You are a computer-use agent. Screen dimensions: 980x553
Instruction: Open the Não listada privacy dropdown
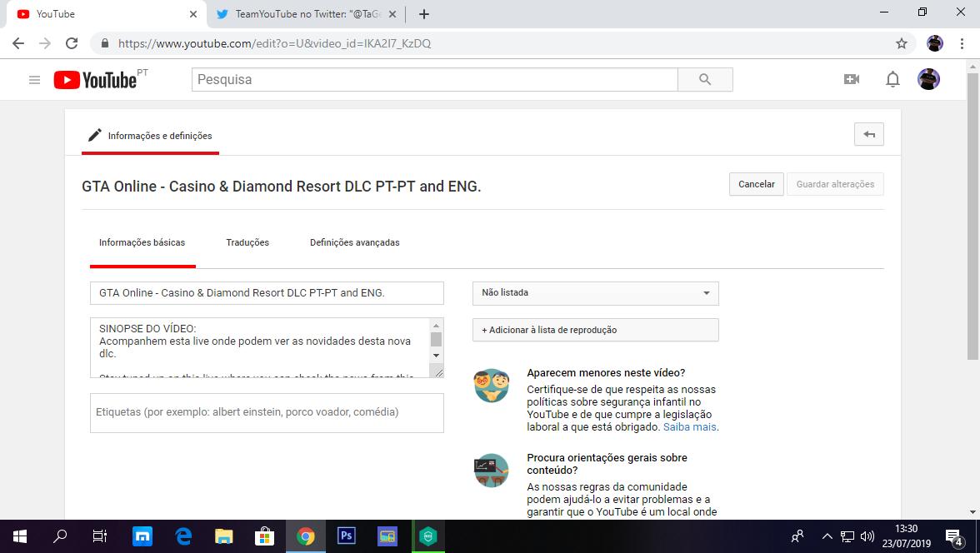(596, 293)
